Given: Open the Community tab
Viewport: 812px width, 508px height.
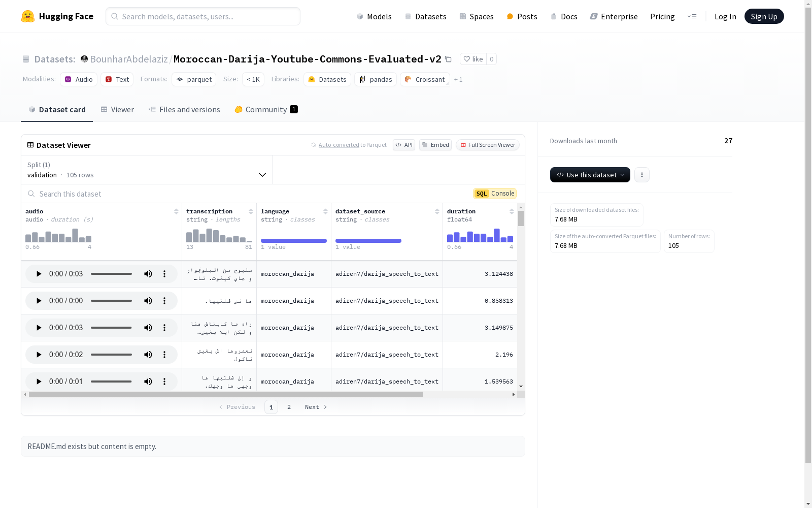Looking at the screenshot, I should pyautogui.click(x=266, y=110).
